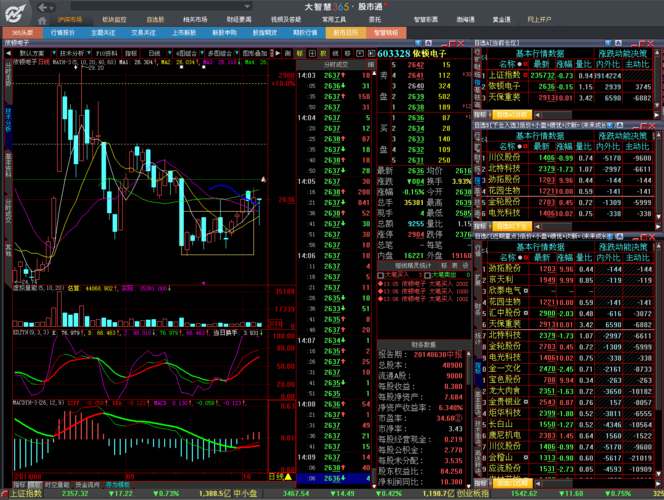
Task: Click the back arrow navigation button
Action: (x=43, y=7)
